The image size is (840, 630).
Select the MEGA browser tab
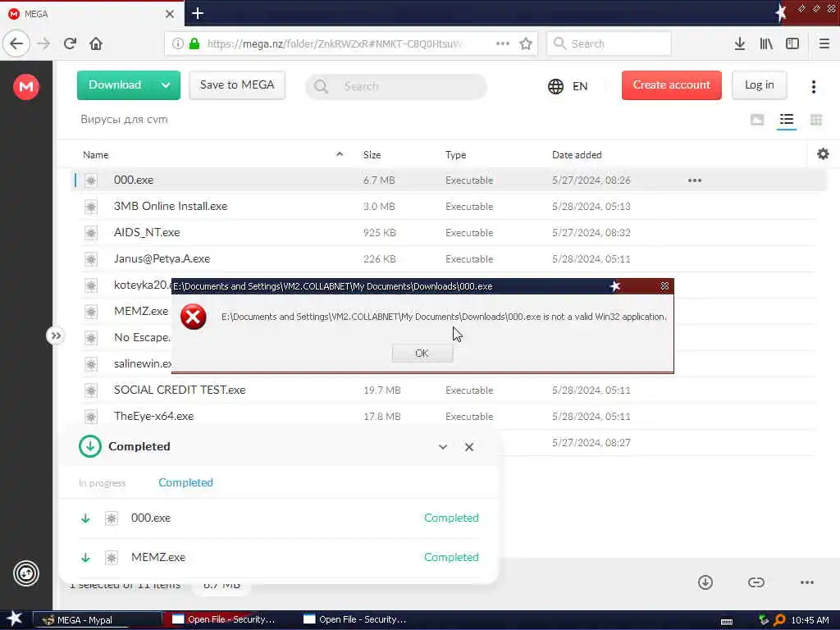92,14
